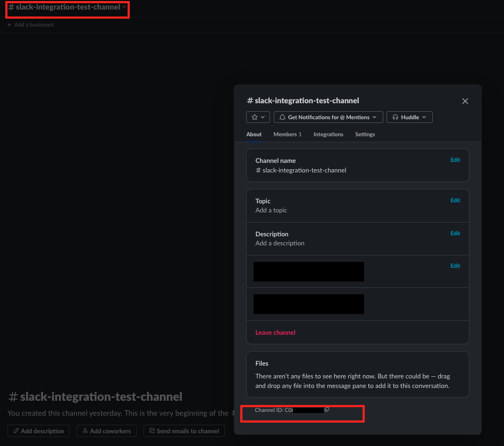The height and width of the screenshot is (446, 504).
Task: Click Edit next to Topic
Action: click(x=455, y=201)
